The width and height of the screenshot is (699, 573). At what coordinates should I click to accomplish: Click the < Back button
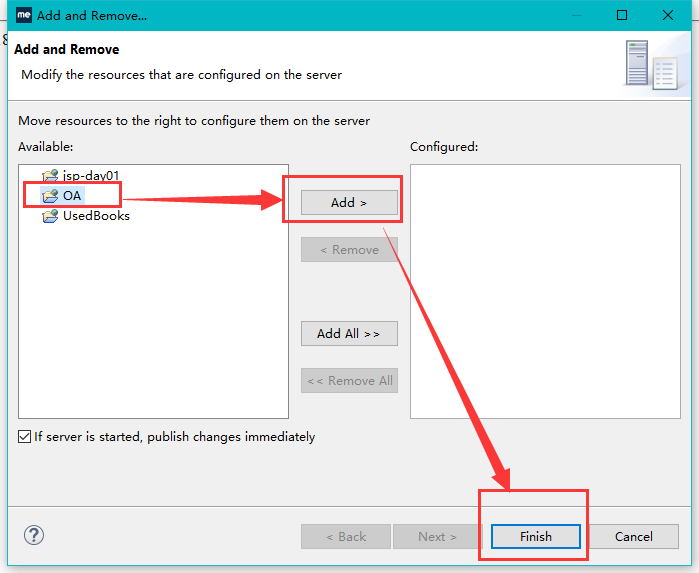click(346, 536)
